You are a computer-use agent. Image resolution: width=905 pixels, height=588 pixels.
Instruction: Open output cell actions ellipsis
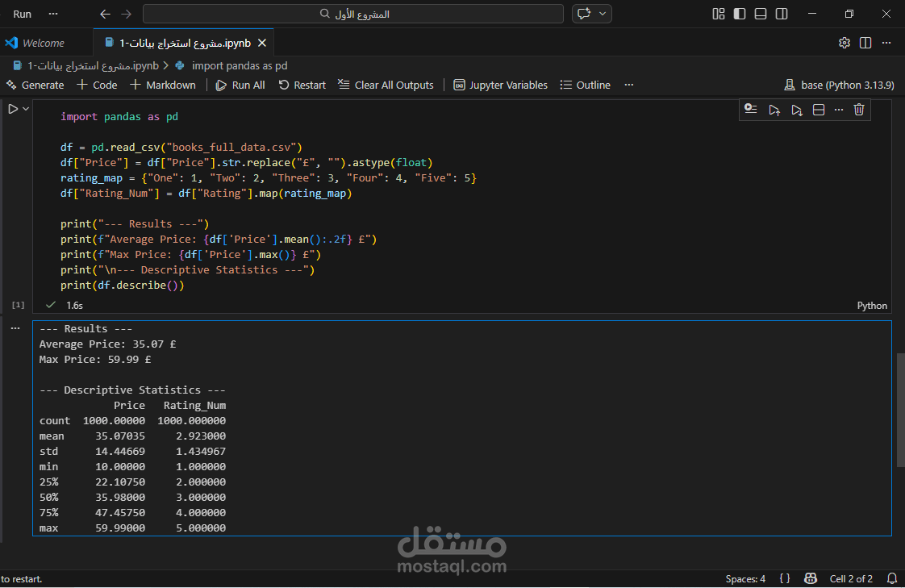click(x=15, y=328)
